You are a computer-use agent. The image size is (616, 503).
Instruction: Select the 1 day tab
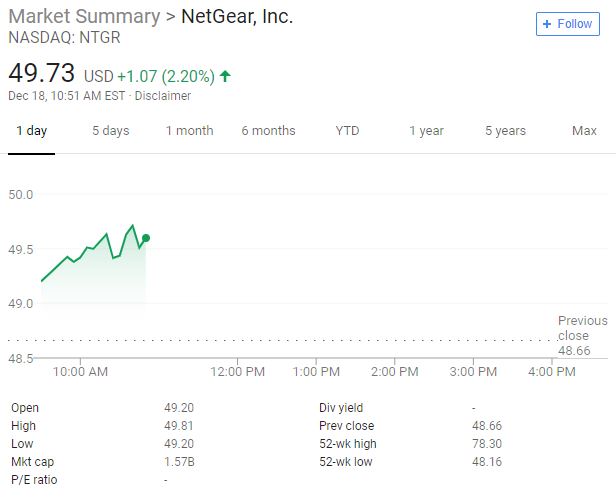click(x=31, y=130)
